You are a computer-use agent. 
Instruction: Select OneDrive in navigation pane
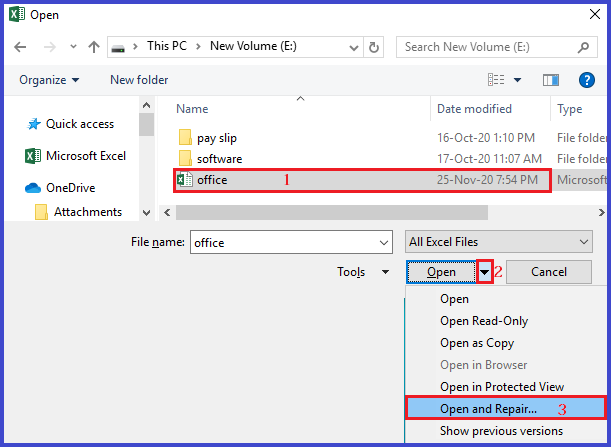tap(71, 188)
